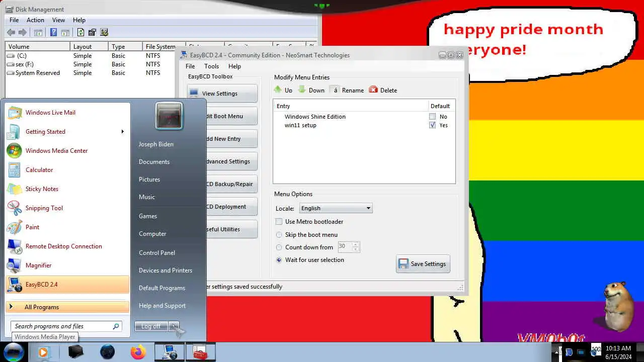Select the Count down from option
The image size is (644, 362).
click(279, 247)
